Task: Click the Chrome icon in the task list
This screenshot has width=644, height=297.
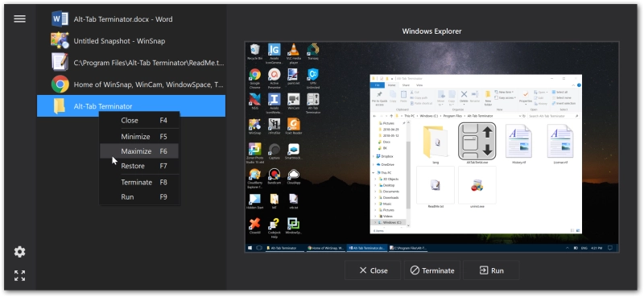Action: (x=60, y=85)
